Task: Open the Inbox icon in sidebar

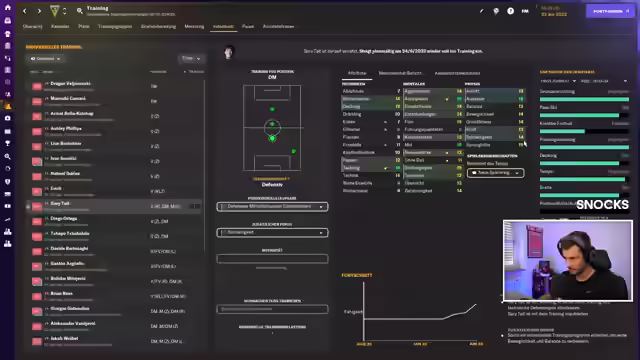Action: point(7,20)
